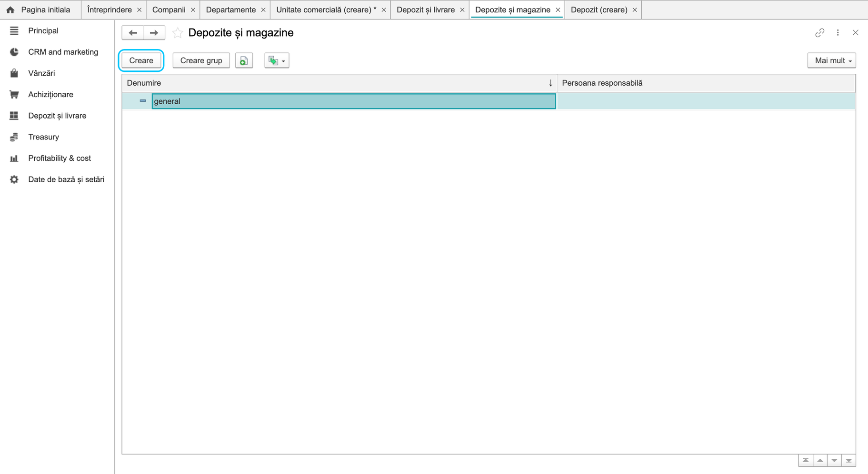The image size is (868, 474).
Task: Close the Companii tab
Action: [193, 10]
